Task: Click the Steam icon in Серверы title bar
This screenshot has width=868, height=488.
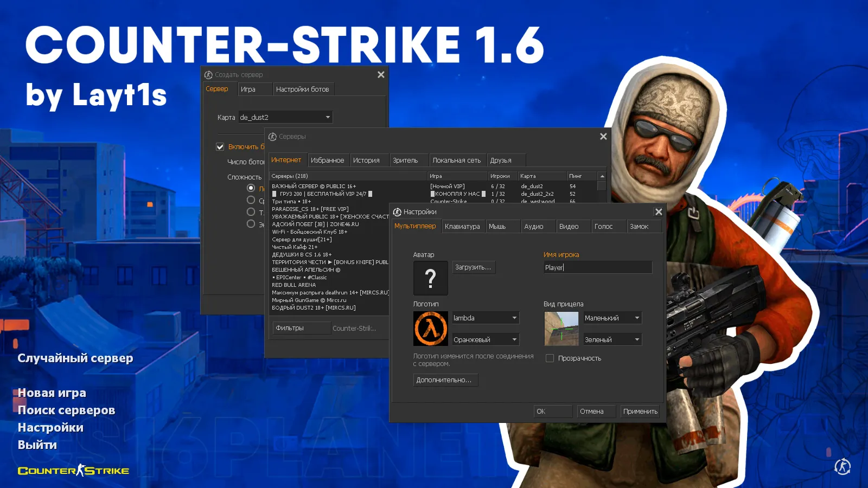Action: [x=272, y=137]
